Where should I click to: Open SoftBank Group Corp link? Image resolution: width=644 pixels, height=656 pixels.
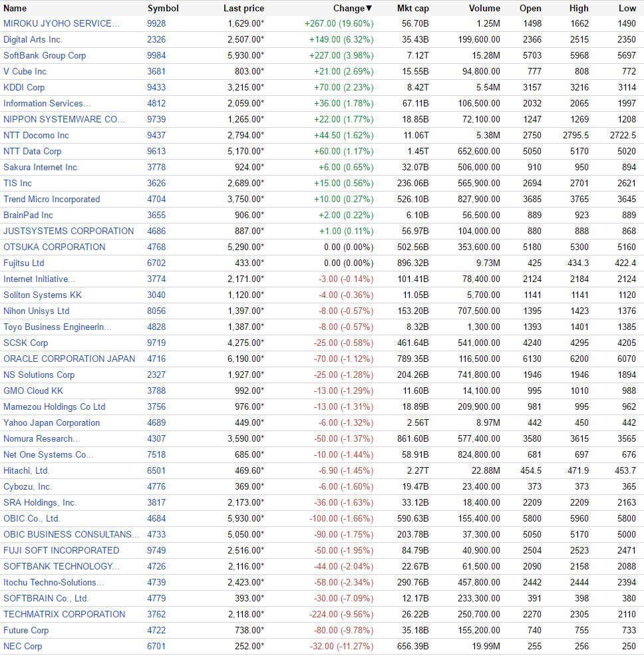pos(45,56)
